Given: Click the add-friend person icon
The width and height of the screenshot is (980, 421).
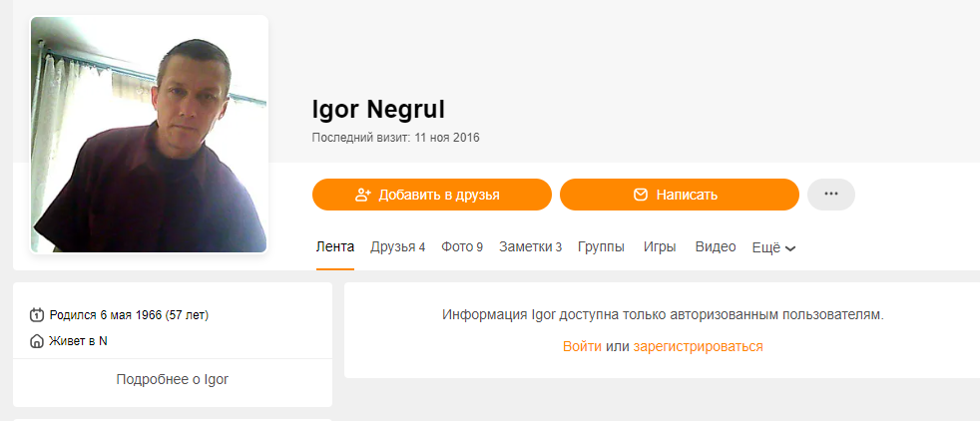Looking at the screenshot, I should click(x=363, y=195).
